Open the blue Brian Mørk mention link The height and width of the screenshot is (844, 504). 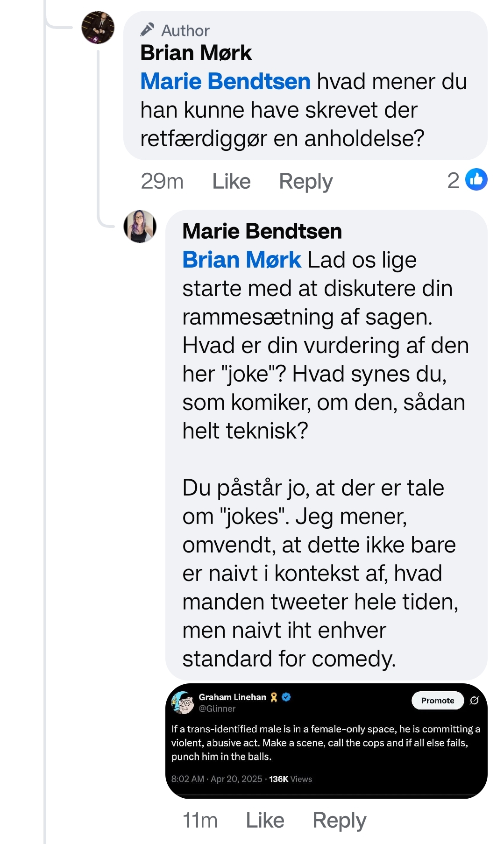(x=241, y=260)
